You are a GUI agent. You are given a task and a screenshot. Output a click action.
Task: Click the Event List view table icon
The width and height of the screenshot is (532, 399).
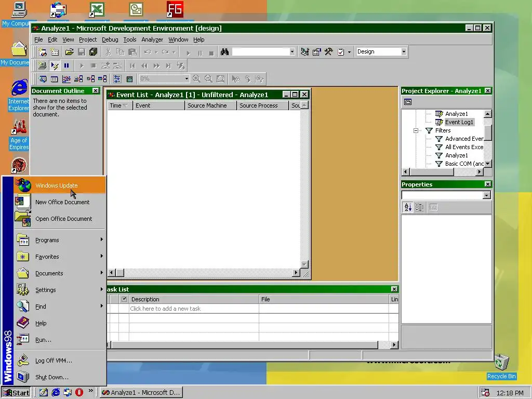coord(54,79)
